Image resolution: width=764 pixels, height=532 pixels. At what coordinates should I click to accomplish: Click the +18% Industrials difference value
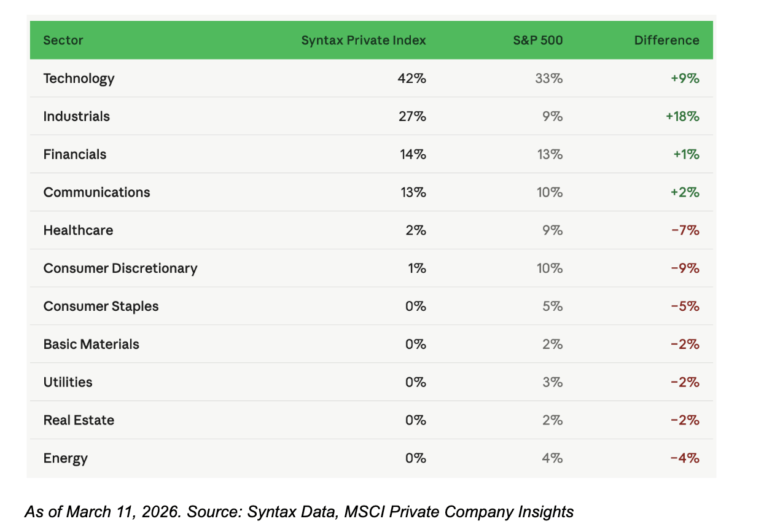tap(682, 117)
